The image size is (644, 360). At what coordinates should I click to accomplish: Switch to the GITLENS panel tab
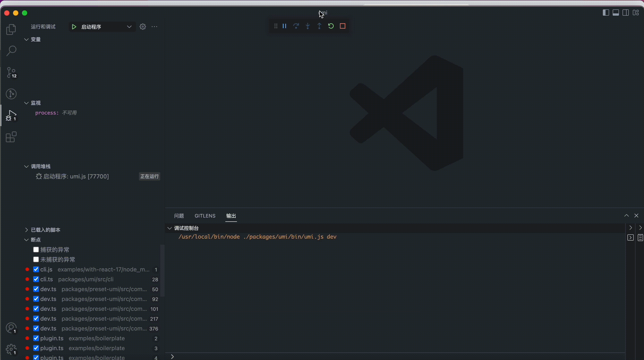pos(205,216)
